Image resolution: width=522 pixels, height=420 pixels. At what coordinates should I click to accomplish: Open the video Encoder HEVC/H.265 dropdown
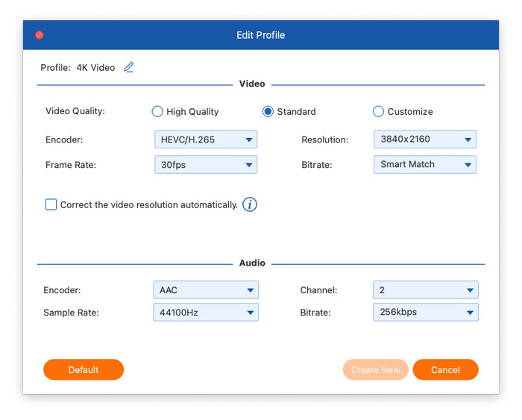[x=205, y=140]
